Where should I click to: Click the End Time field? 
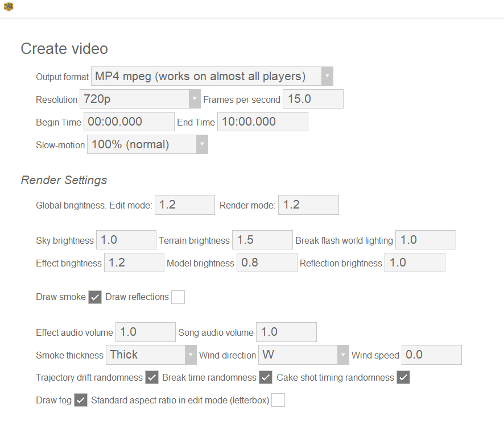262,122
